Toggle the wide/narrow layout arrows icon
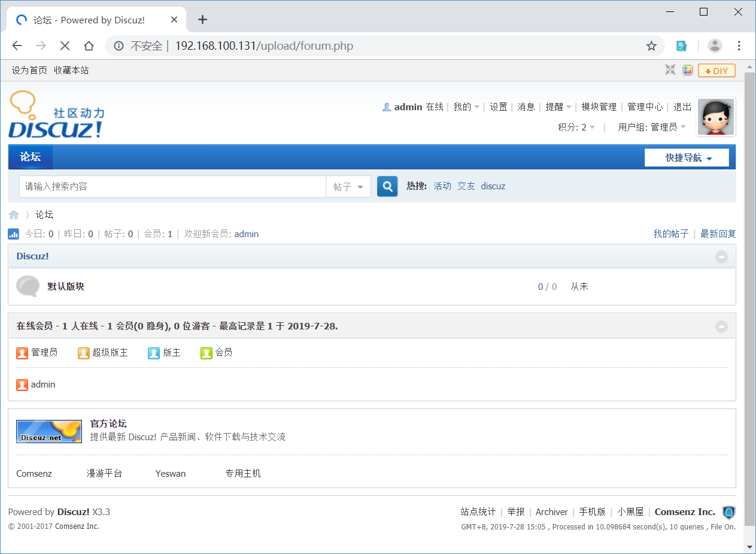 (x=670, y=69)
